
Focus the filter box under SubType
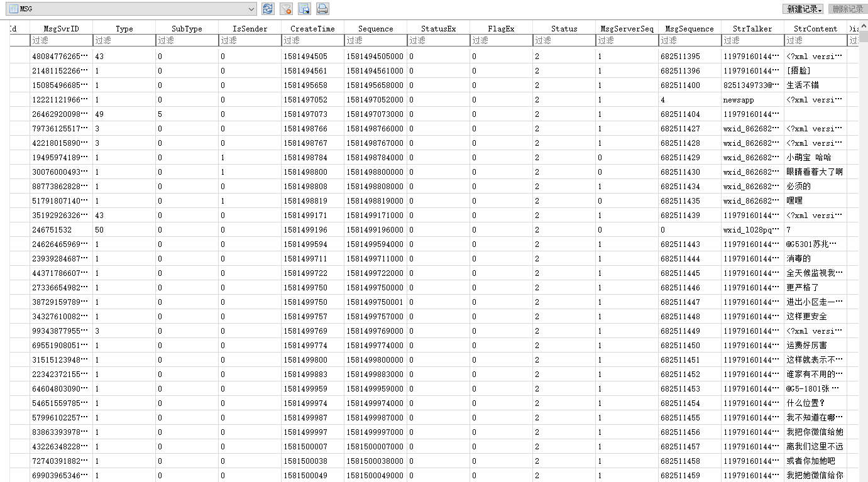click(x=187, y=40)
